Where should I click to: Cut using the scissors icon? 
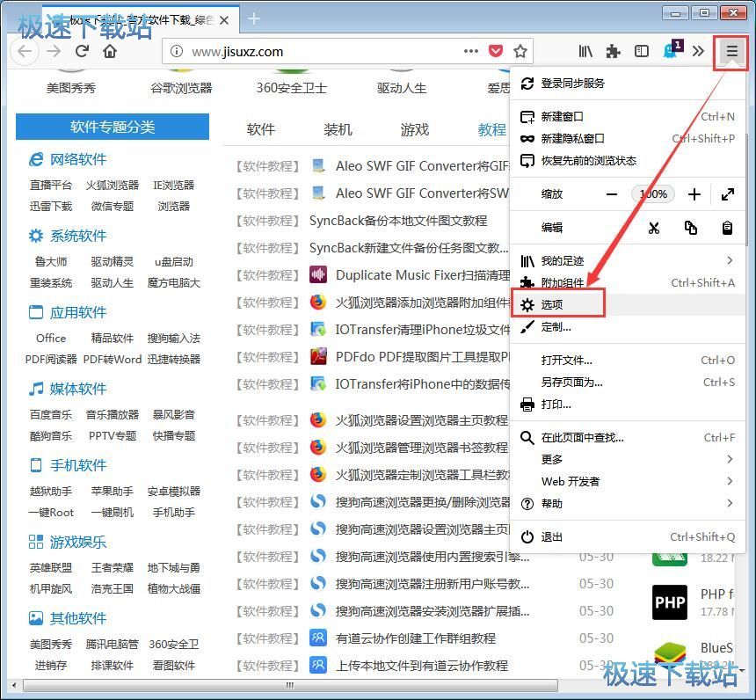[654, 228]
